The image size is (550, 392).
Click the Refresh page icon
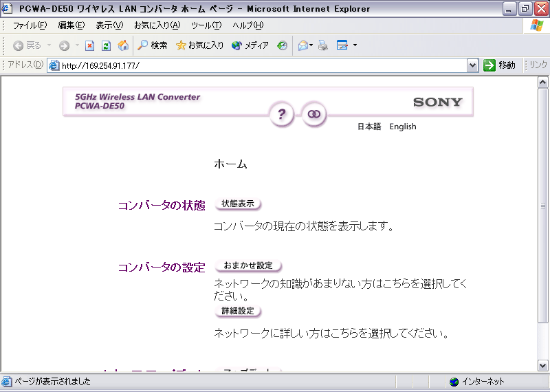point(107,45)
